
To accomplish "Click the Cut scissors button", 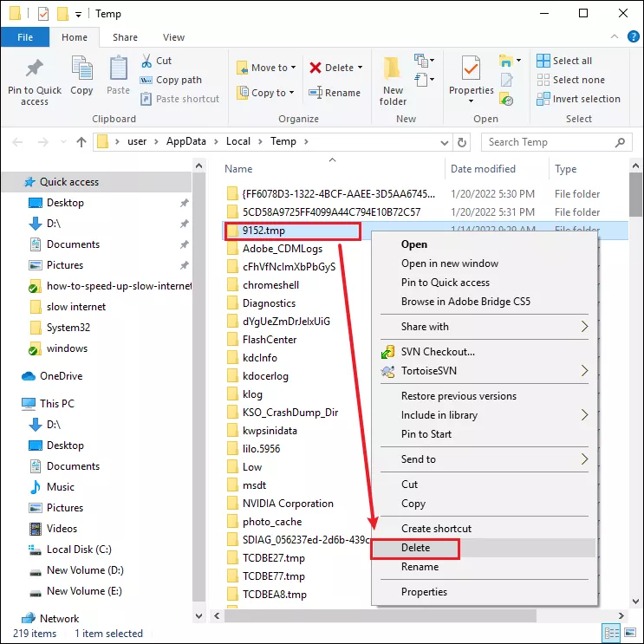I will click(156, 61).
